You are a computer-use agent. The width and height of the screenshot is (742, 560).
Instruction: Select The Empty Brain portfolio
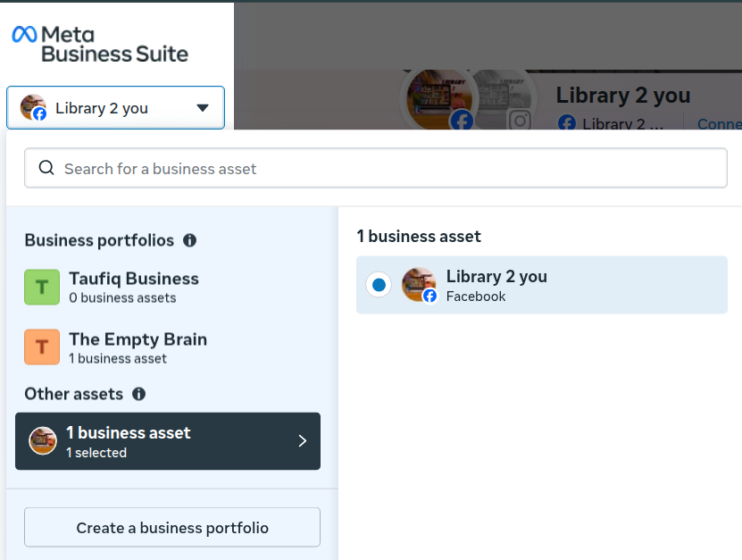click(169, 347)
